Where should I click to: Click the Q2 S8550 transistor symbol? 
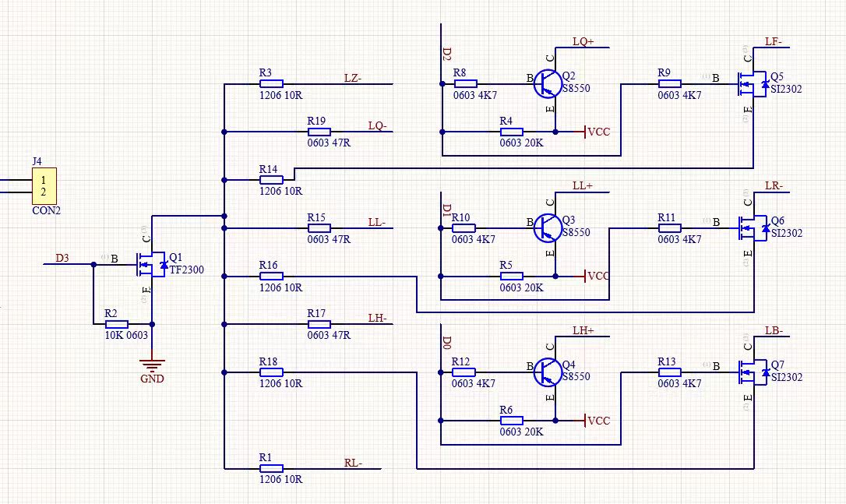point(548,83)
